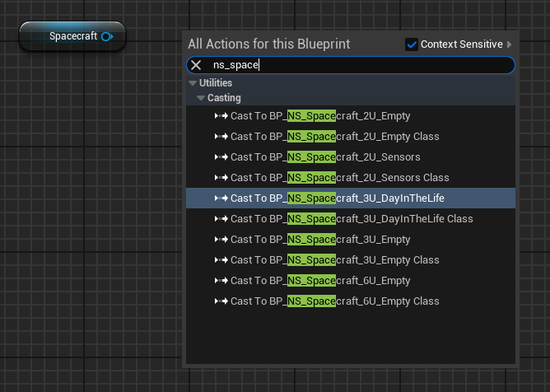Click cast icon beside Spacecraft_2U_Empty entry
Screen dimensions: 550x392
click(221, 115)
